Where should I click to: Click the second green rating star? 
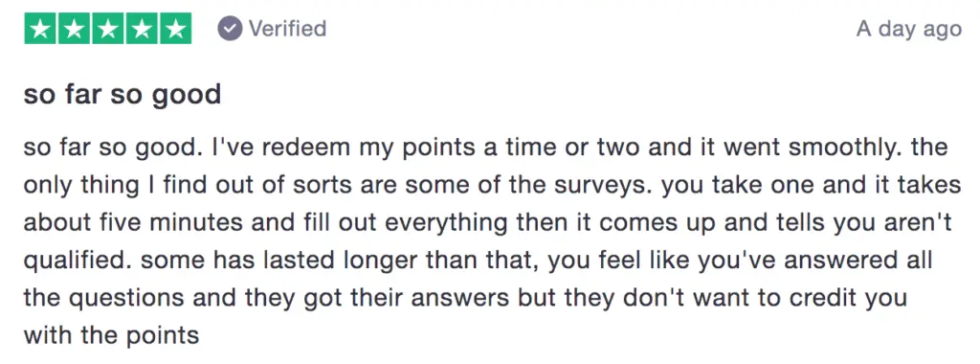[x=75, y=29]
